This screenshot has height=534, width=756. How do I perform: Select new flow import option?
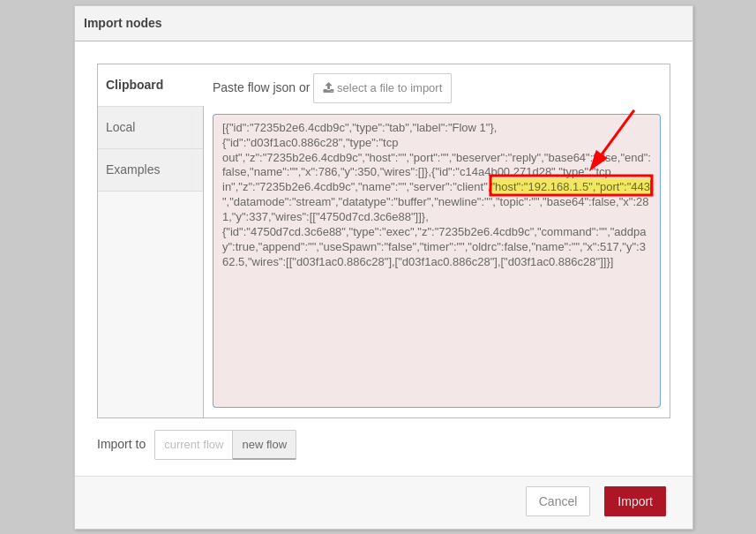pos(264,445)
